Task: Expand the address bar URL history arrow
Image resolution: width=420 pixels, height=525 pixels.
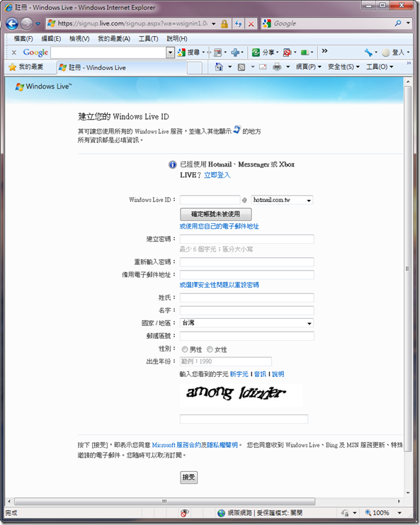Action: (213, 24)
